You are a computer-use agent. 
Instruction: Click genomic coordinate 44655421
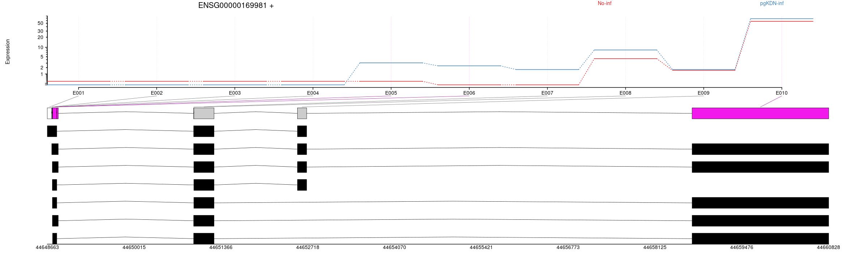tap(481, 248)
